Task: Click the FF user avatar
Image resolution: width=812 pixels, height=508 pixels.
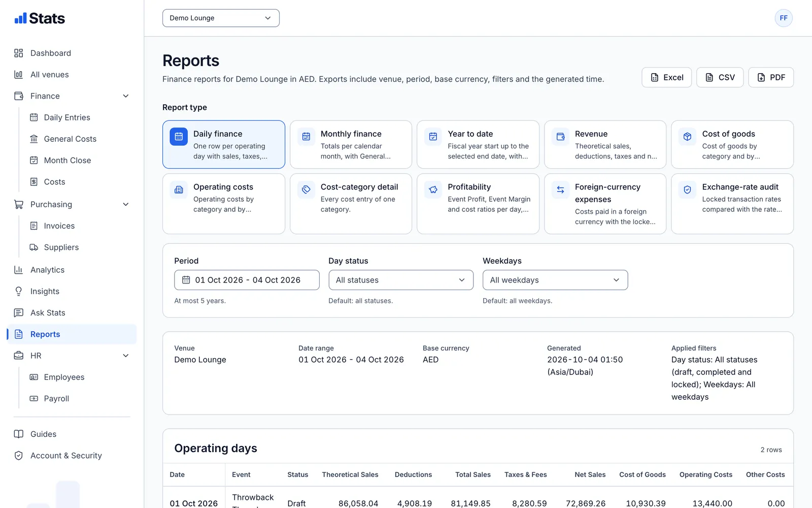Action: point(784,18)
